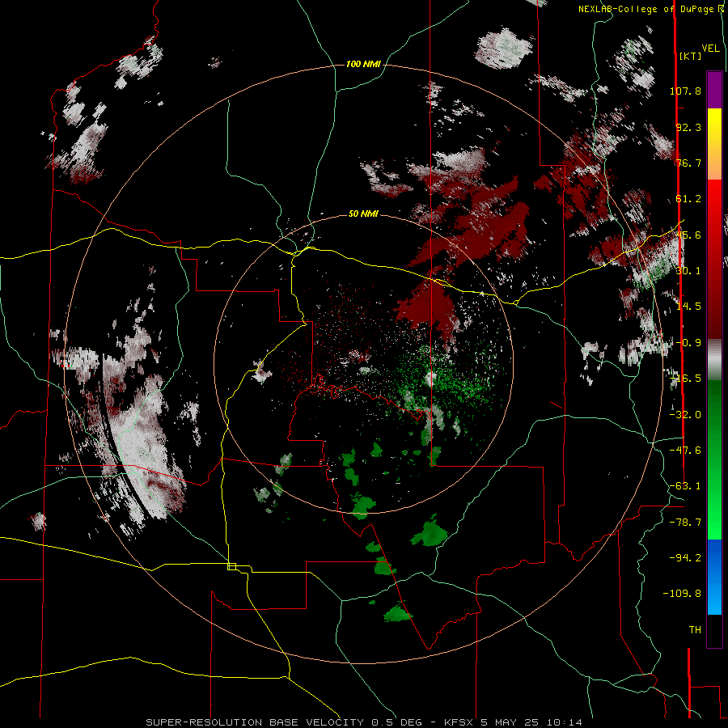Click the -94.2 value on the velocity scale
This screenshot has height=728, width=728.
tap(685, 557)
